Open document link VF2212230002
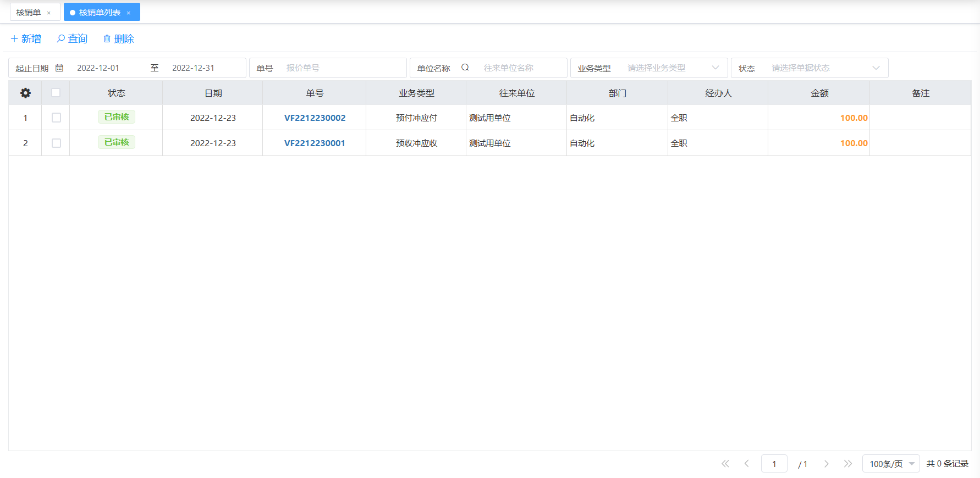Image resolution: width=980 pixels, height=478 pixels. [315, 118]
